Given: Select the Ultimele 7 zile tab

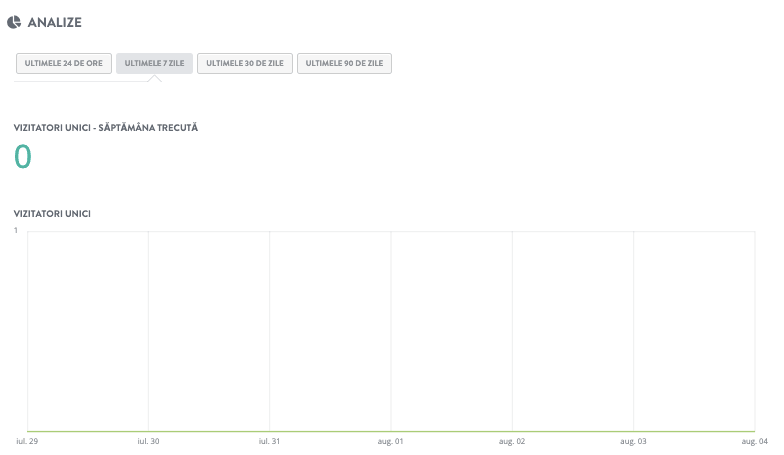Looking at the screenshot, I should click(154, 64).
